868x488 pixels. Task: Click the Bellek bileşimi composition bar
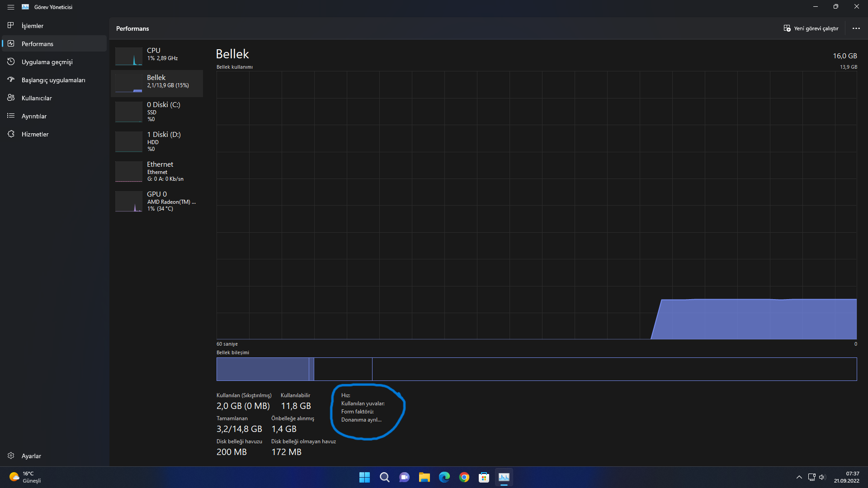[x=537, y=369]
